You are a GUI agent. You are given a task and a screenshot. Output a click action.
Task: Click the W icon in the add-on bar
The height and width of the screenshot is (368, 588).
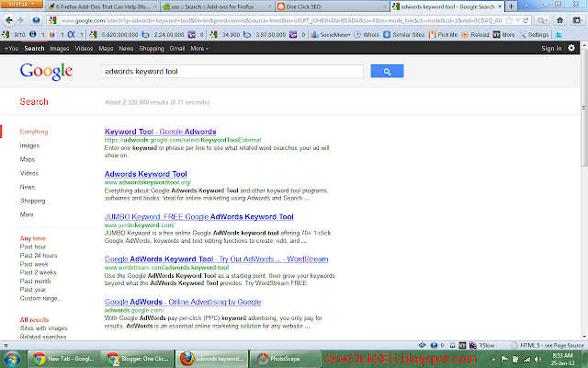click(453, 345)
